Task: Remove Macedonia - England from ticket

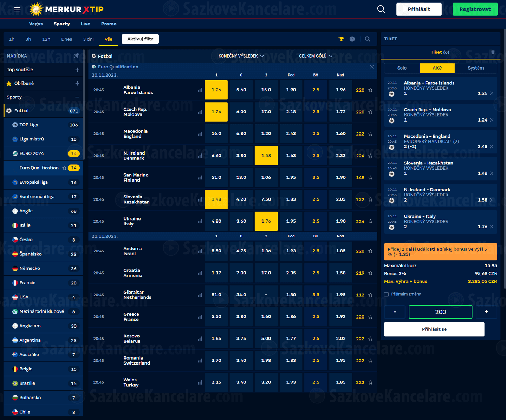Action: point(492,147)
